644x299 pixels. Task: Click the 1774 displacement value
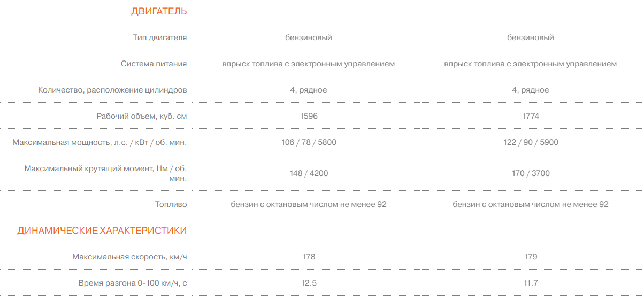click(x=531, y=116)
